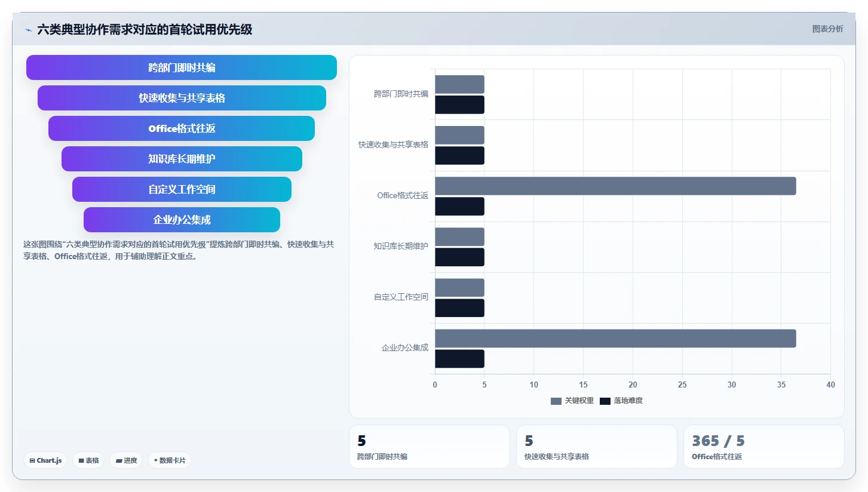Click the 落地难度 bar for 企业办公集成

tap(459, 358)
